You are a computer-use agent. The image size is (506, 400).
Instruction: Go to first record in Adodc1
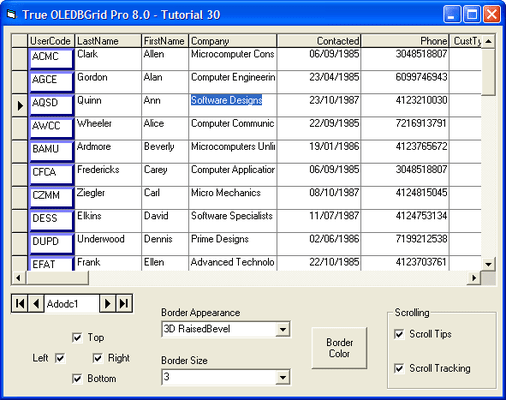pos(20,303)
